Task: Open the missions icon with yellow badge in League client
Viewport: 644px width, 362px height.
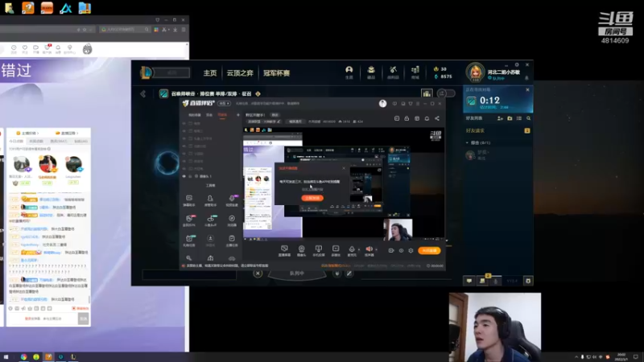Action: click(x=482, y=281)
